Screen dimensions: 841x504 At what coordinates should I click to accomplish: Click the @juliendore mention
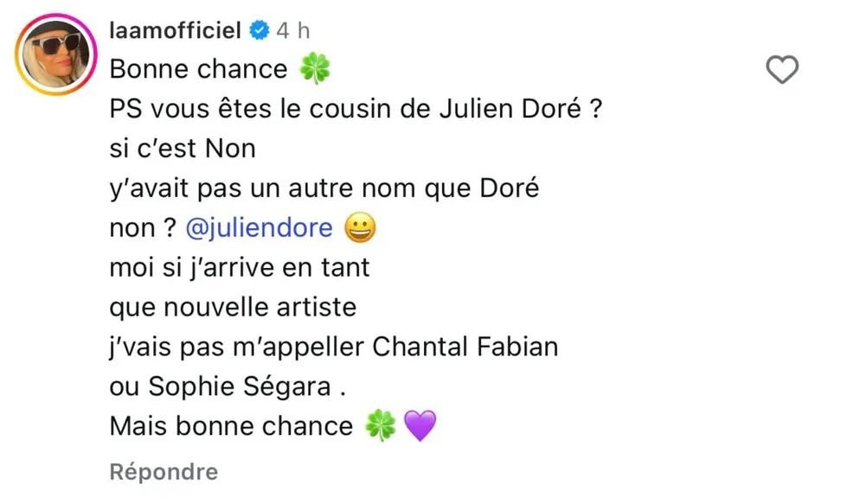point(259,228)
